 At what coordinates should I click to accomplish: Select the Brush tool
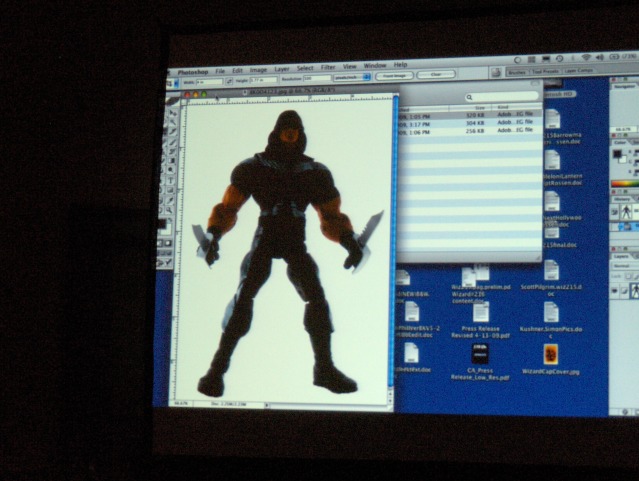coord(173,142)
